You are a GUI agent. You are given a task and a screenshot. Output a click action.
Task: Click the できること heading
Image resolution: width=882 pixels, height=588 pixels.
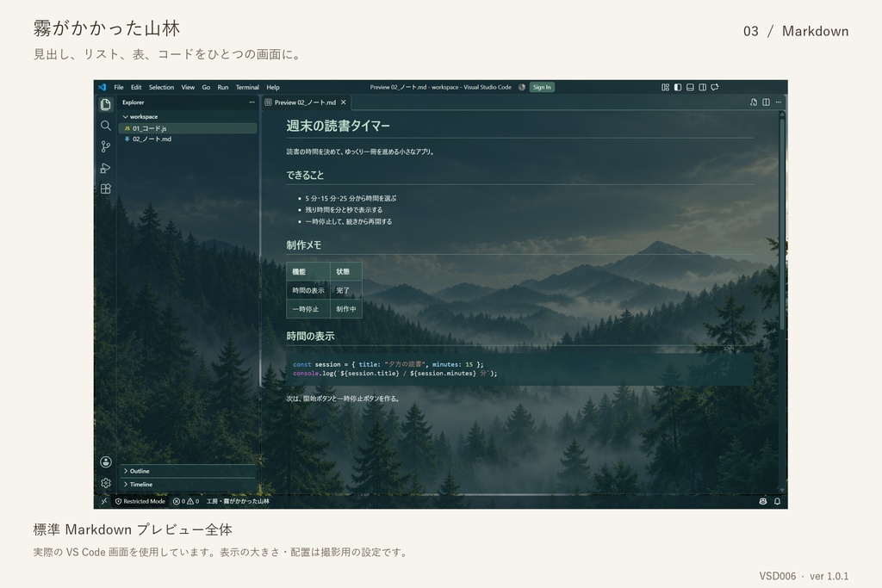(305, 176)
